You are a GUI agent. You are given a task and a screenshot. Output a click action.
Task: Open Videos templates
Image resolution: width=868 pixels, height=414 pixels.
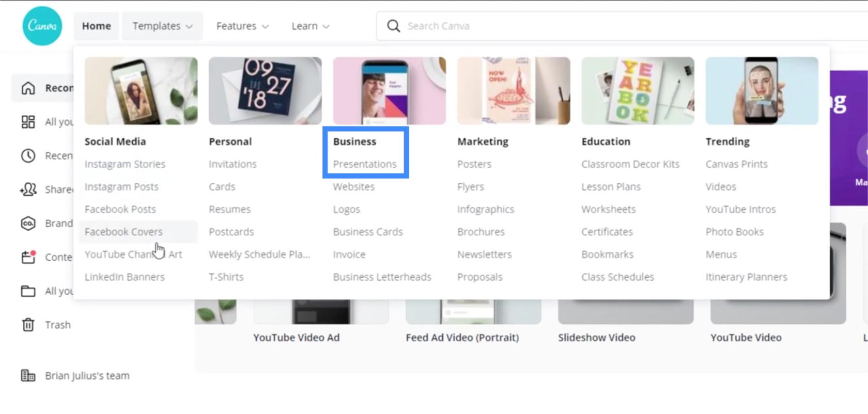[721, 187]
